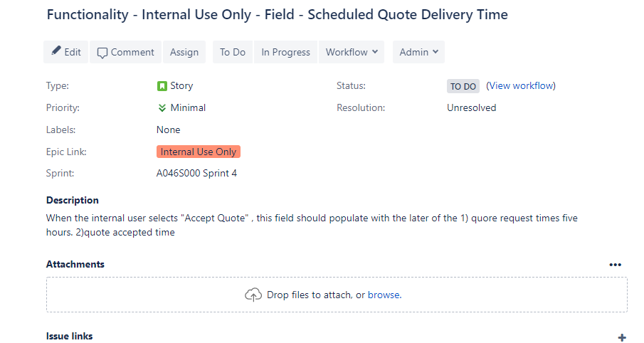Click the Labels None value
This screenshot has width=644, height=343.
[x=169, y=130]
